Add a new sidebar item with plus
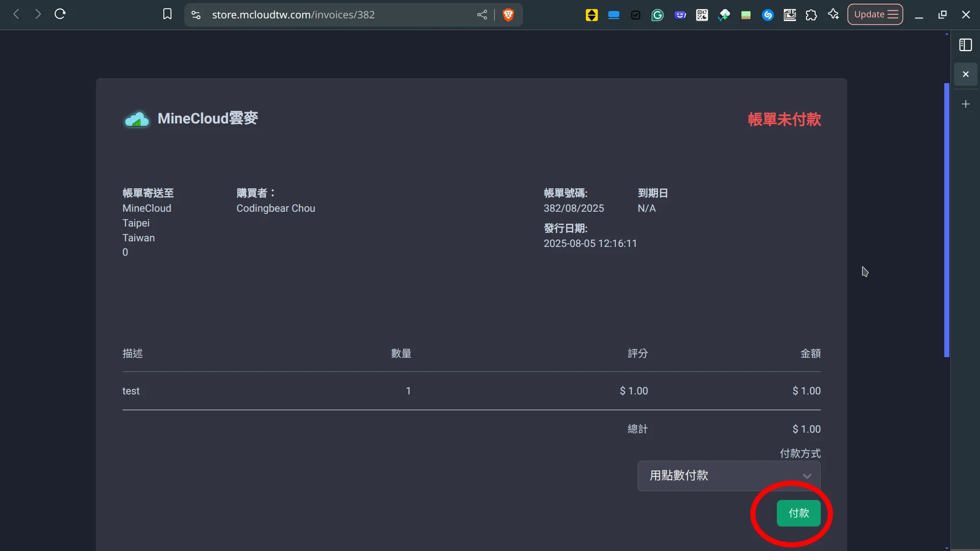Screen dimensions: 980x551 (965, 104)
